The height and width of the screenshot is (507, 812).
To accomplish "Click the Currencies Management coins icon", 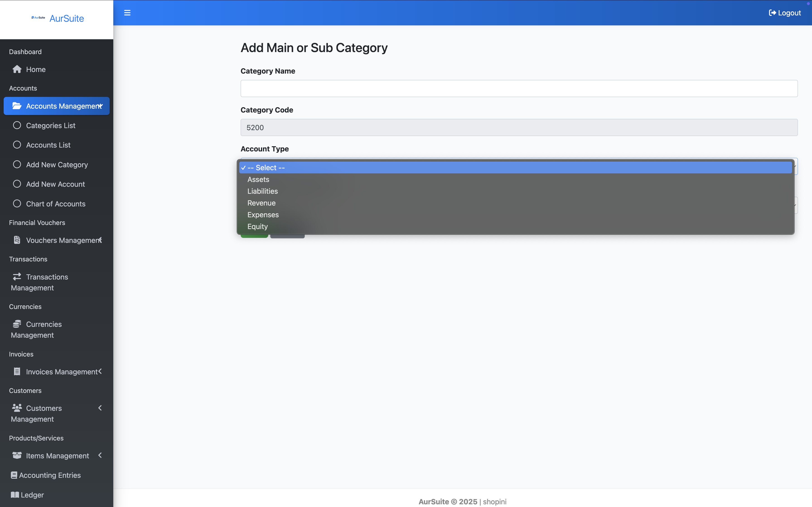I will 17,324.
